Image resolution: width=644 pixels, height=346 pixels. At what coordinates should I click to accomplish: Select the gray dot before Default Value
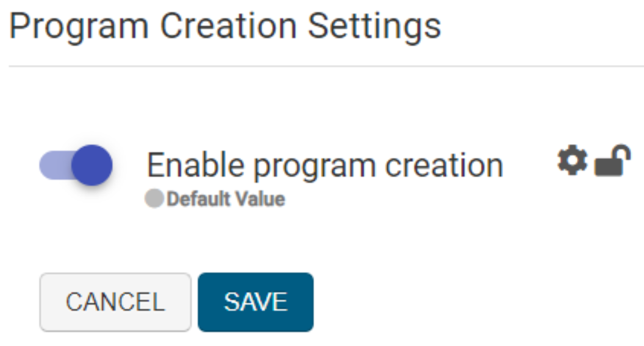154,199
